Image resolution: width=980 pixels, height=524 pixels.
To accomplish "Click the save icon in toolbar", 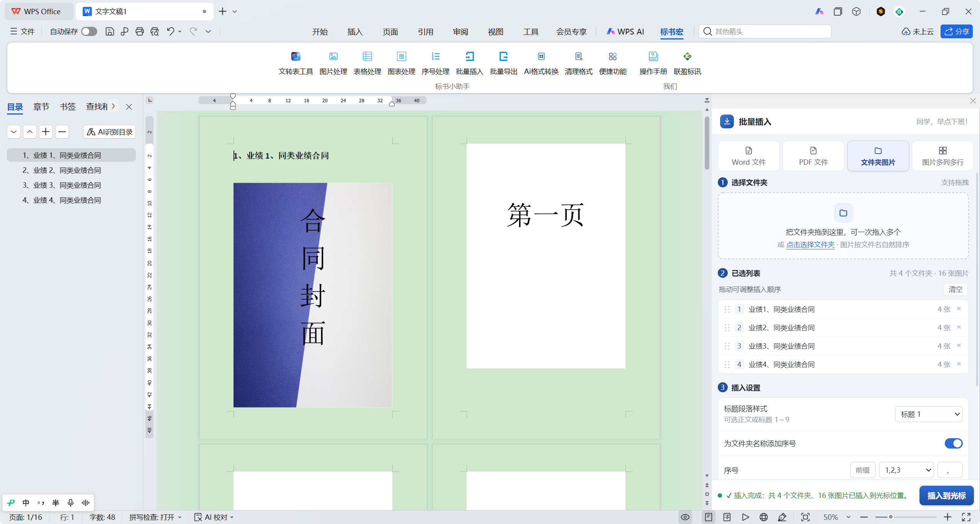I will point(109,31).
